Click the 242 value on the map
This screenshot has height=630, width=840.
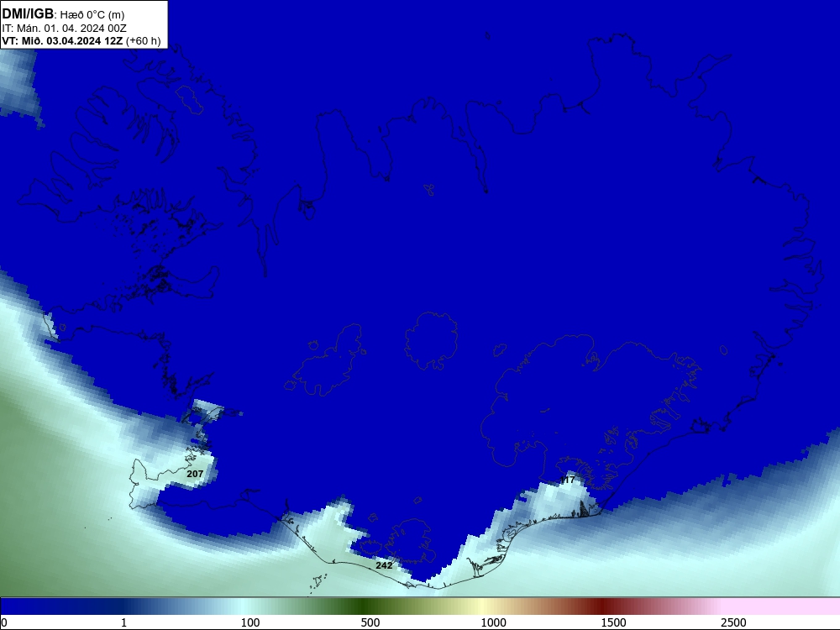click(384, 565)
